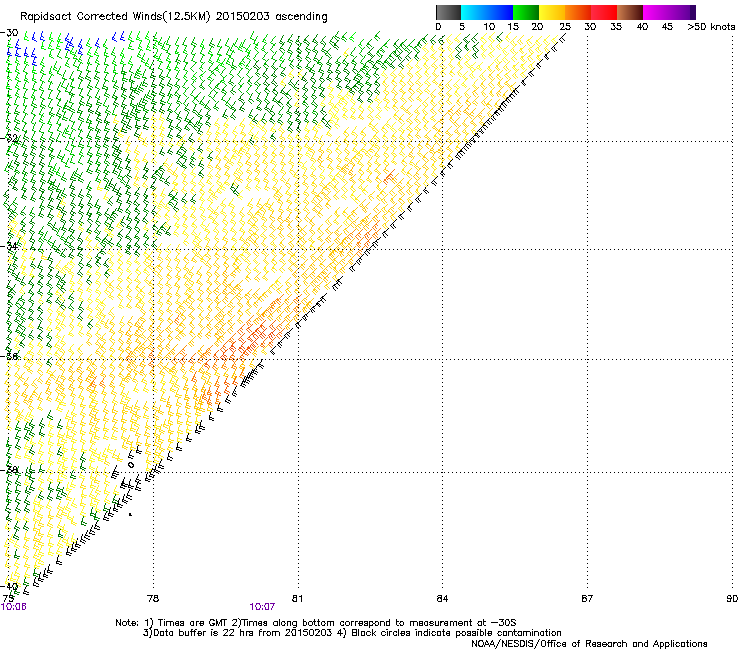The width and height of the screenshot is (740, 650).
Task: Click the magenta-purple 40-50 knots legend band
Action: [x=669, y=12]
